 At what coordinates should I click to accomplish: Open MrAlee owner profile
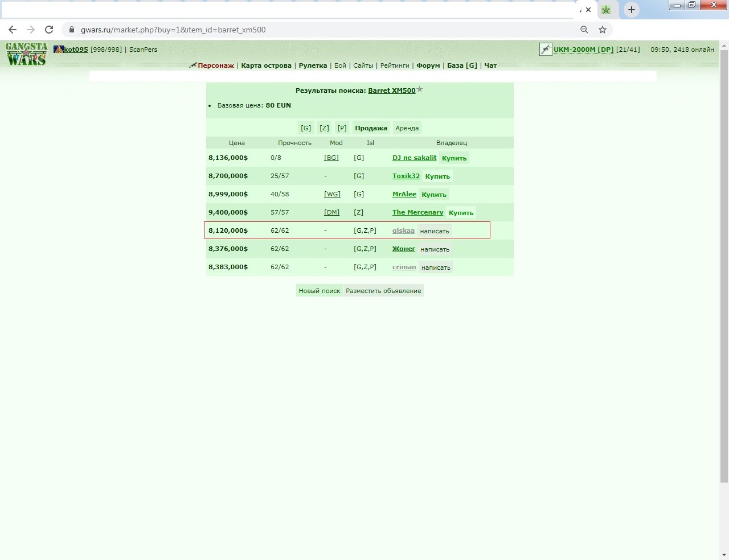click(x=404, y=194)
